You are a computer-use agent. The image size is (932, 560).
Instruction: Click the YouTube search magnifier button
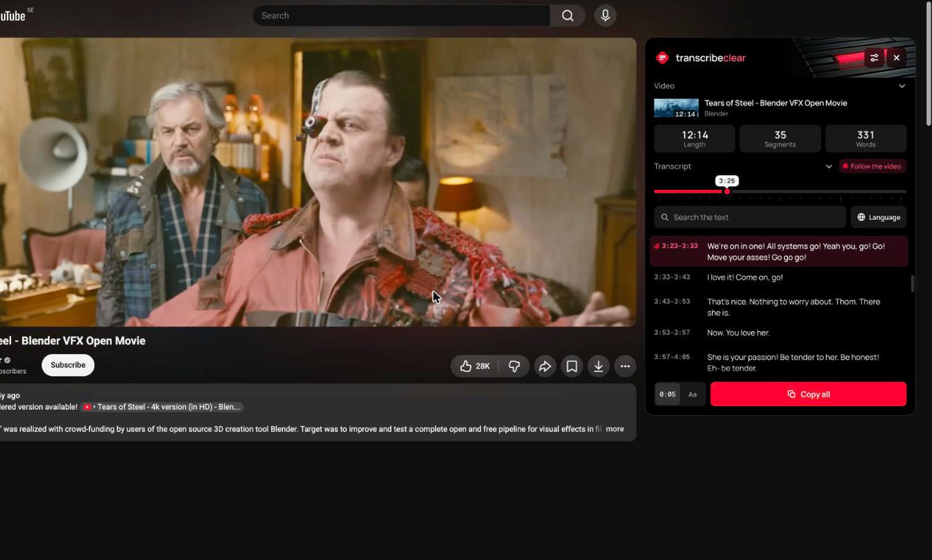(x=567, y=16)
